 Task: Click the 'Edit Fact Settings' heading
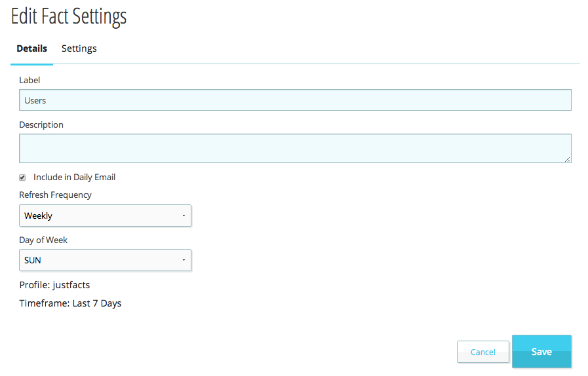click(69, 16)
